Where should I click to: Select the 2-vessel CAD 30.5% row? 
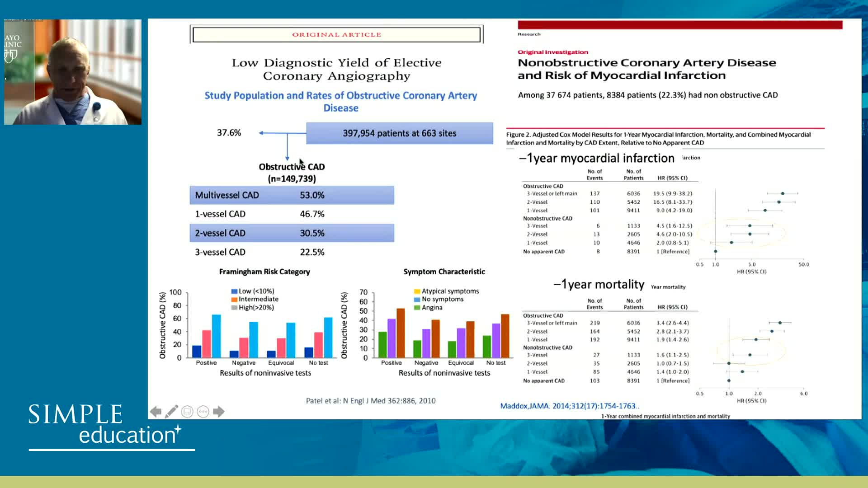coord(292,233)
